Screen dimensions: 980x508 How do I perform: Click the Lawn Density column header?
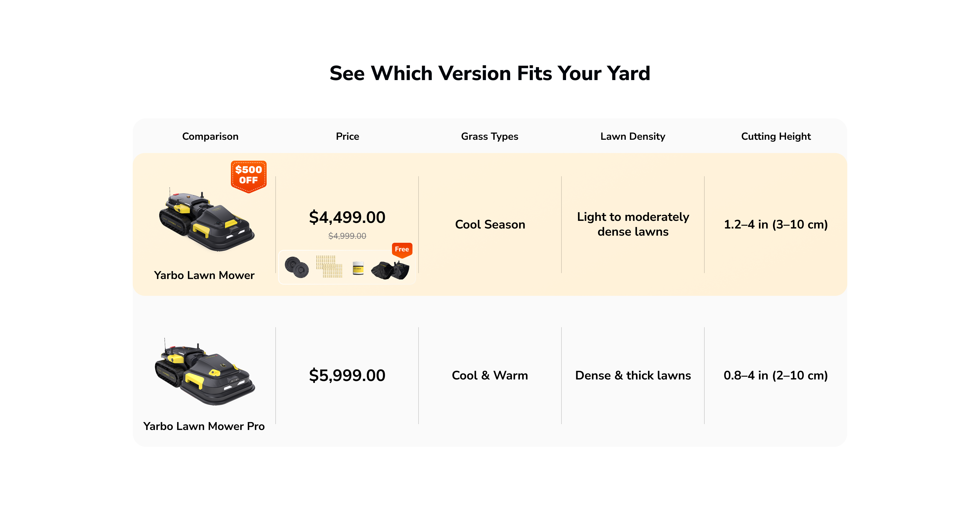pyautogui.click(x=633, y=136)
